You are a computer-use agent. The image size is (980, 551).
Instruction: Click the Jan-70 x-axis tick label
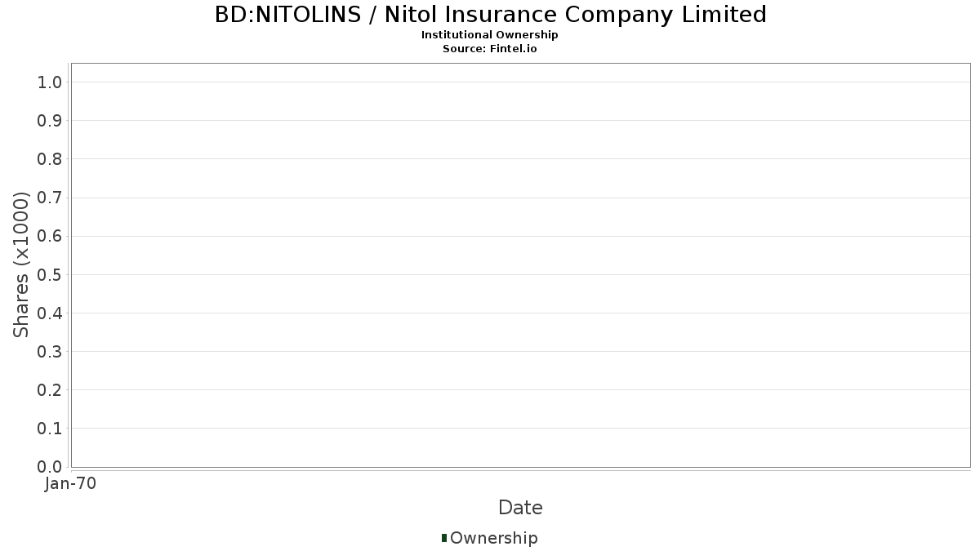point(71,484)
